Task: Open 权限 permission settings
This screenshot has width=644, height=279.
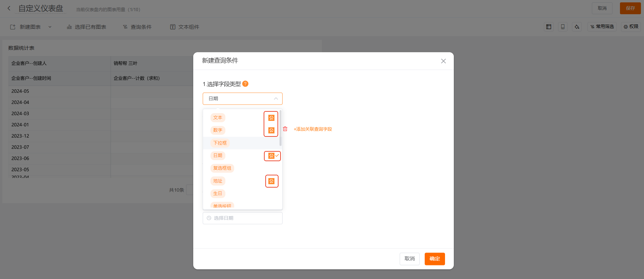Action: point(631,27)
